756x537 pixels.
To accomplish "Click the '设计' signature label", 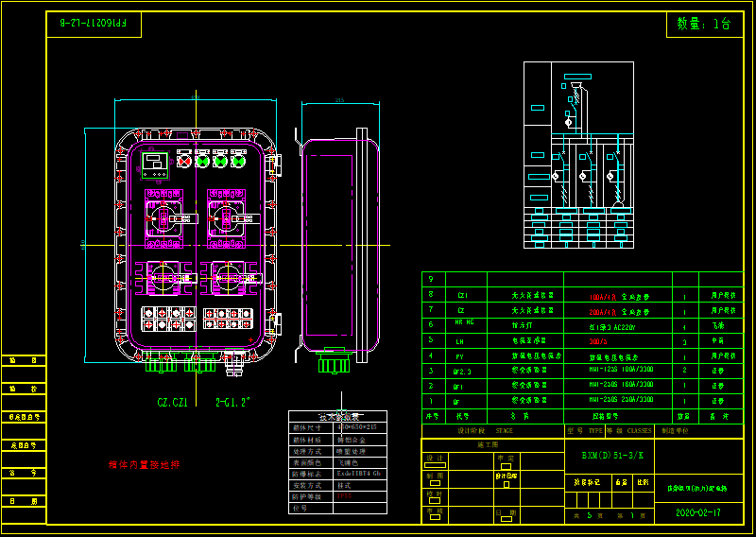I will 436,458.
